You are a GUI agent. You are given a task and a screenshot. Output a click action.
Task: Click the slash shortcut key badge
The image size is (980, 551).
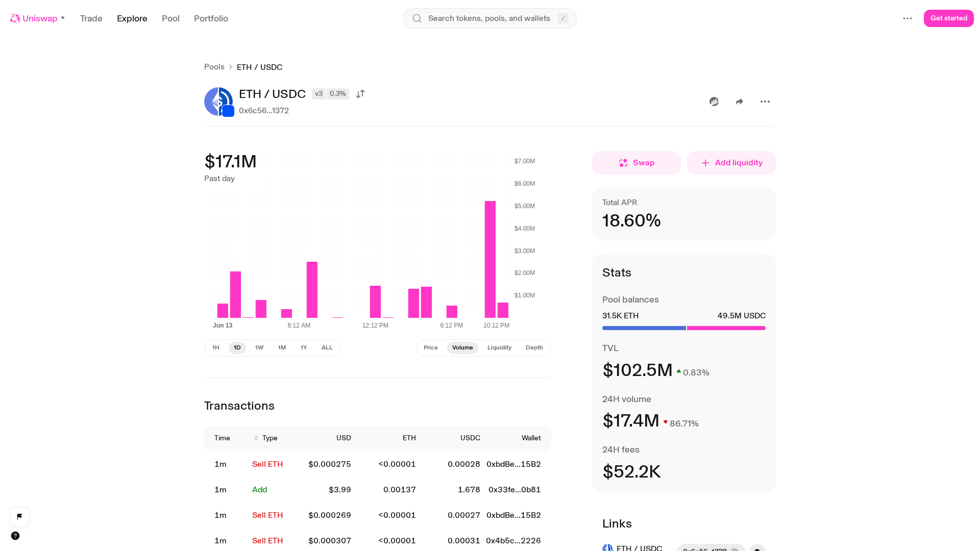click(x=563, y=18)
